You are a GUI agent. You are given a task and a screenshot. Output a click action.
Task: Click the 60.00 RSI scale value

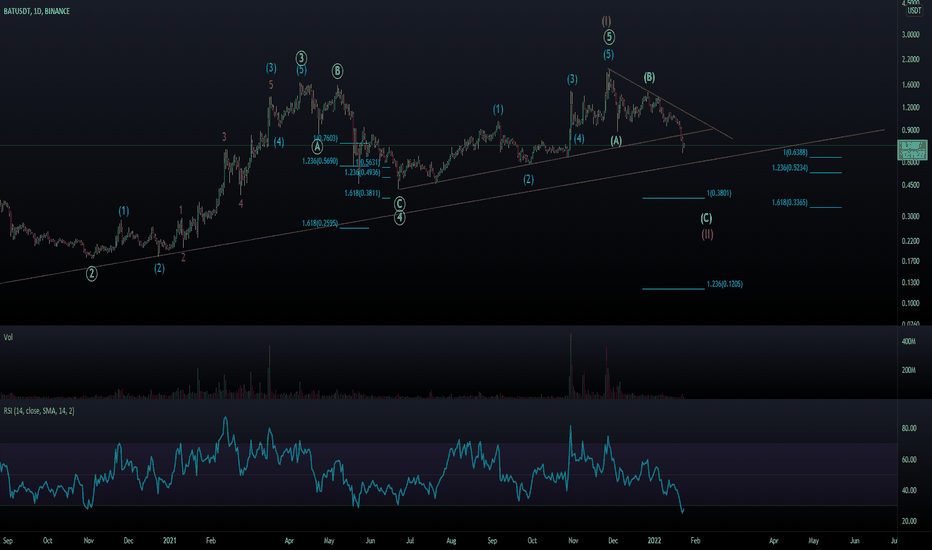pyautogui.click(x=909, y=460)
